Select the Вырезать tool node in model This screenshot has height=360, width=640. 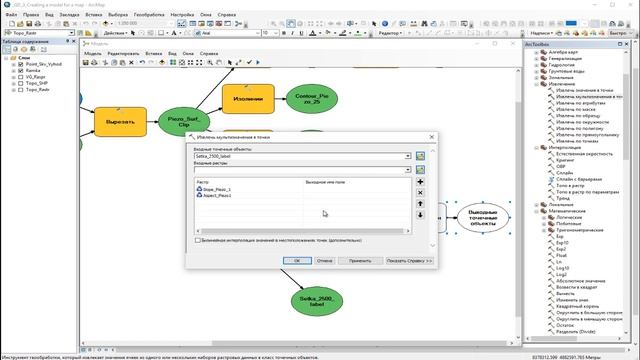pos(120,122)
